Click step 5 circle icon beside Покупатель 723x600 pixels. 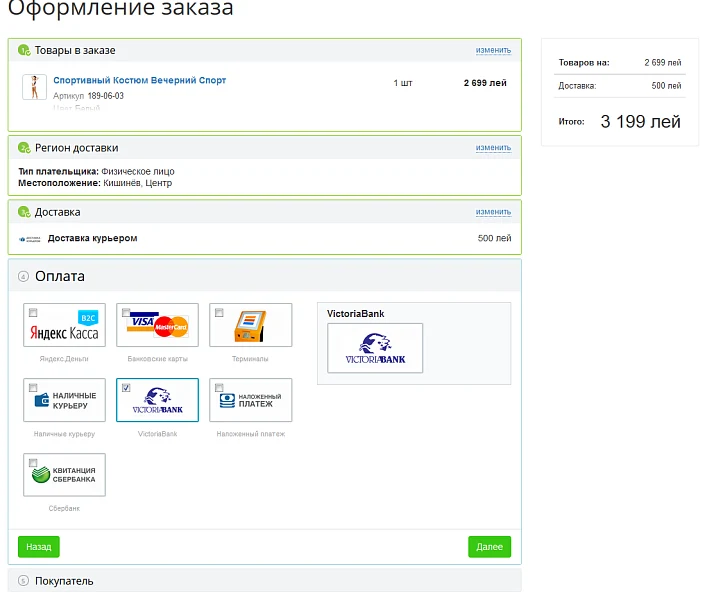pos(23,581)
